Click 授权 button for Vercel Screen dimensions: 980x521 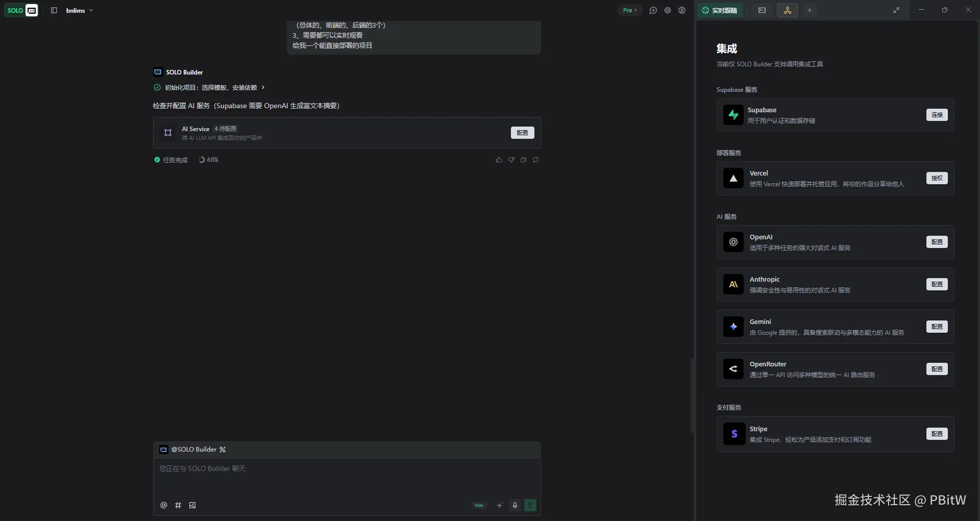pyautogui.click(x=937, y=178)
